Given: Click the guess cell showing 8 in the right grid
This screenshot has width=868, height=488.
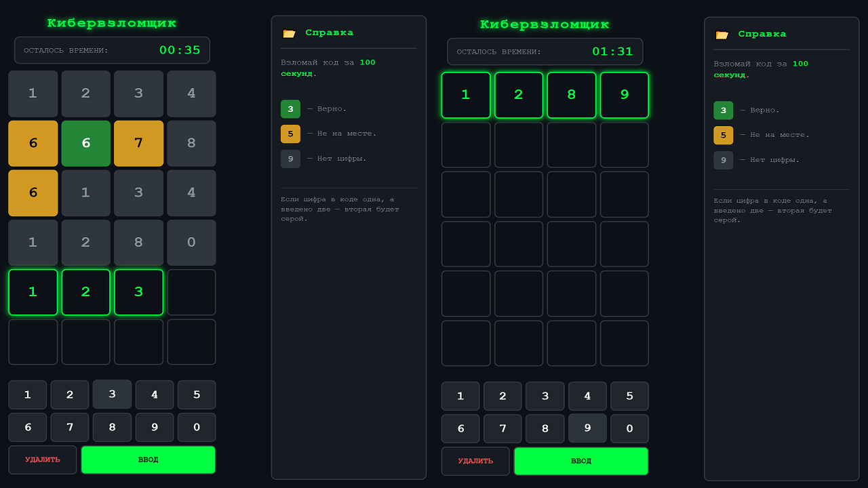Looking at the screenshot, I should [572, 95].
